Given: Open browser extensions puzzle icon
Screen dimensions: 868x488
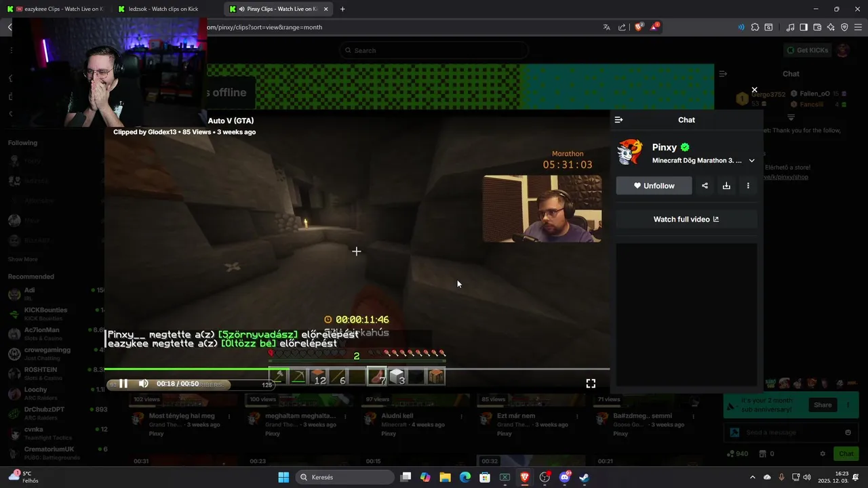Looking at the screenshot, I should pyautogui.click(x=755, y=27).
